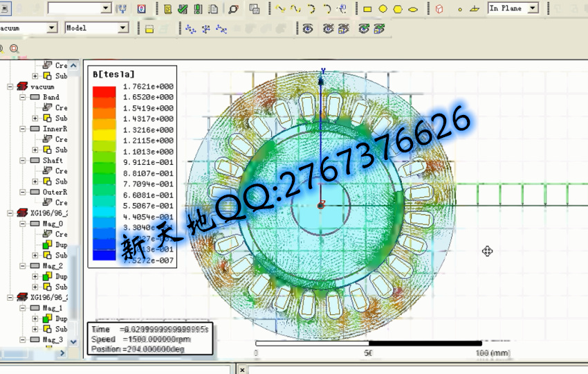Image resolution: width=588 pixels, height=374 pixels.
Task: Select the Draw Line tool
Action: (x=280, y=9)
